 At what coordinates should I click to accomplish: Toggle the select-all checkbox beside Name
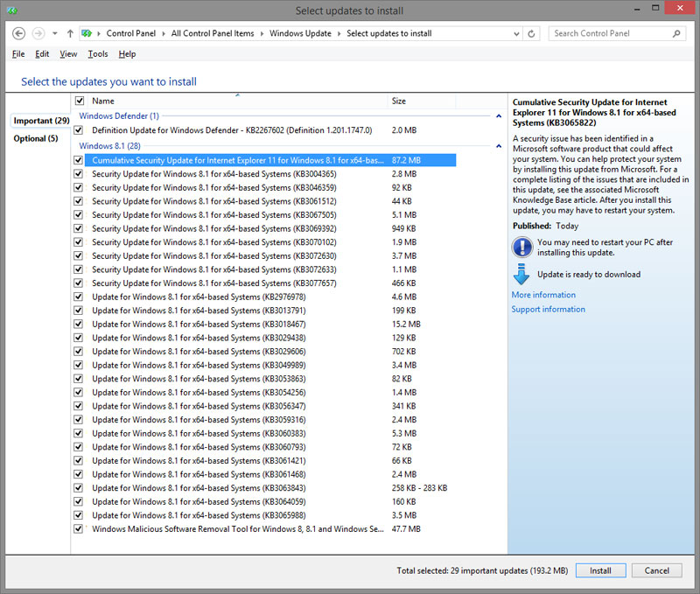pyautogui.click(x=80, y=101)
